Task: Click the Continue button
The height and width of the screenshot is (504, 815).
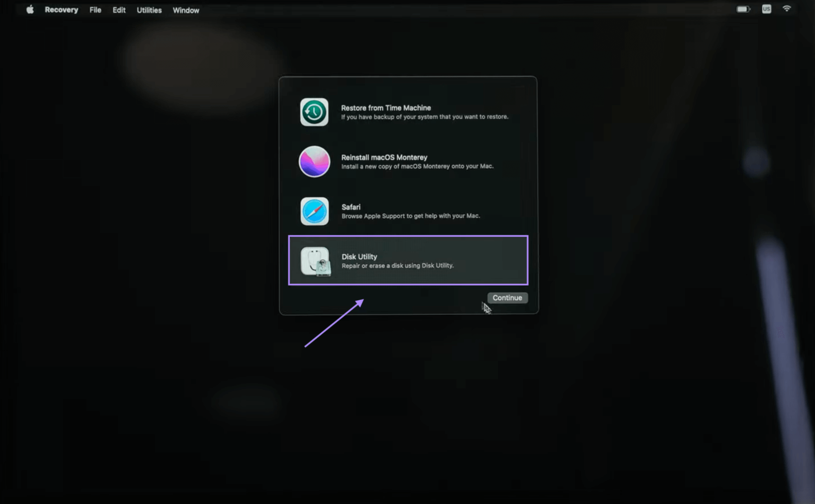Action: (507, 298)
